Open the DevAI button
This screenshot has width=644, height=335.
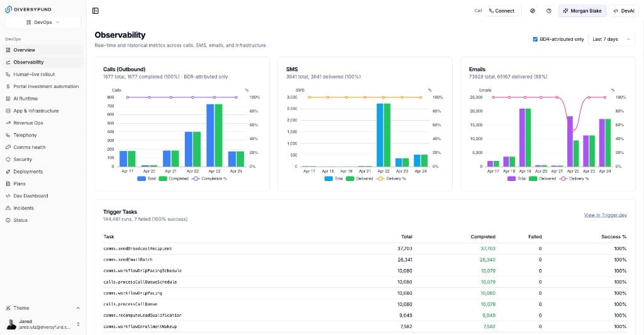(624, 11)
